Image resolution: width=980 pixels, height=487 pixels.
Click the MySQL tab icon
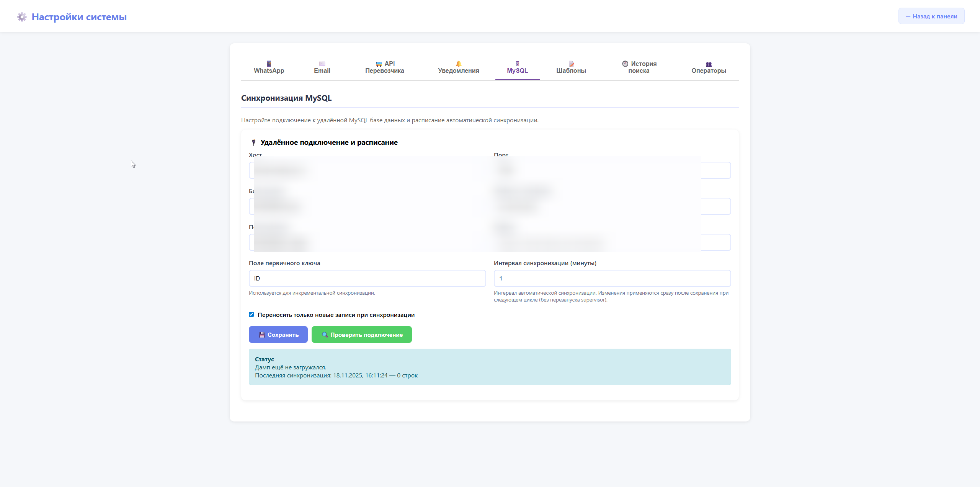click(517, 64)
